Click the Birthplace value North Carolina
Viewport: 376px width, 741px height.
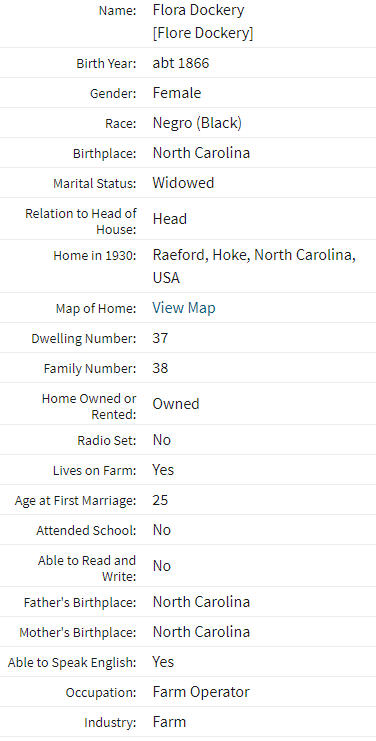pyautogui.click(x=201, y=153)
